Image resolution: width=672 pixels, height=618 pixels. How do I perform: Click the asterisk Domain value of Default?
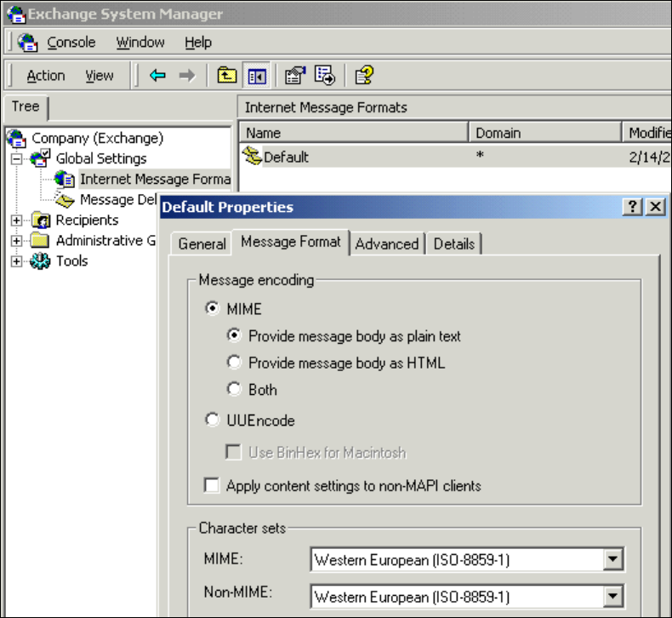(480, 155)
